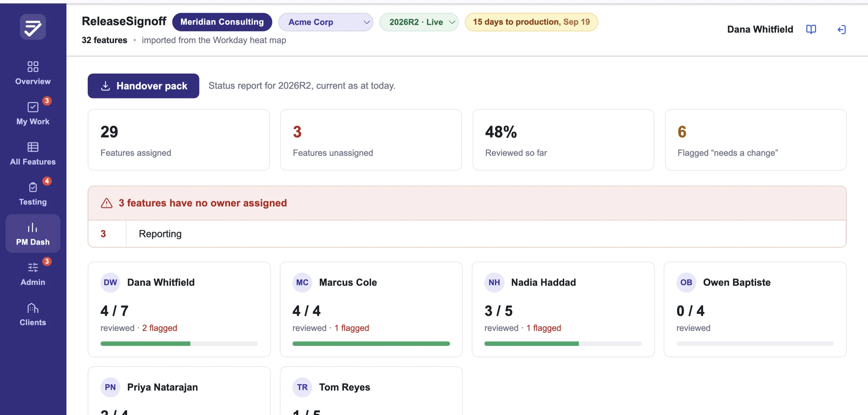Click "3 features have no owner assigned"
The width and height of the screenshot is (868, 415).
202,203
